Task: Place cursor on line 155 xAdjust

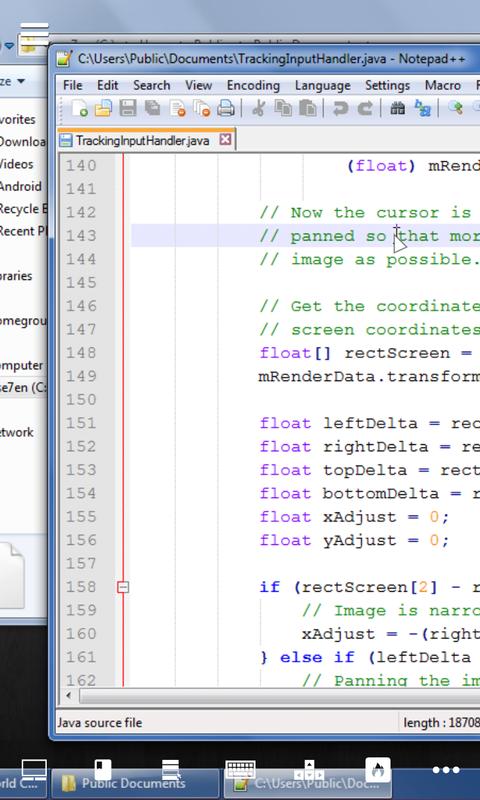Action: (359, 517)
